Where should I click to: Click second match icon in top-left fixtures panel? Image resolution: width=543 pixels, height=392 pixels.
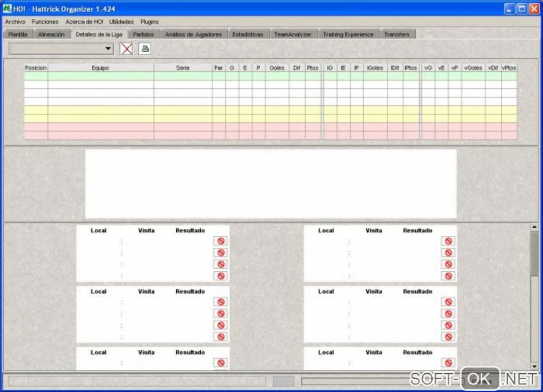tap(220, 253)
